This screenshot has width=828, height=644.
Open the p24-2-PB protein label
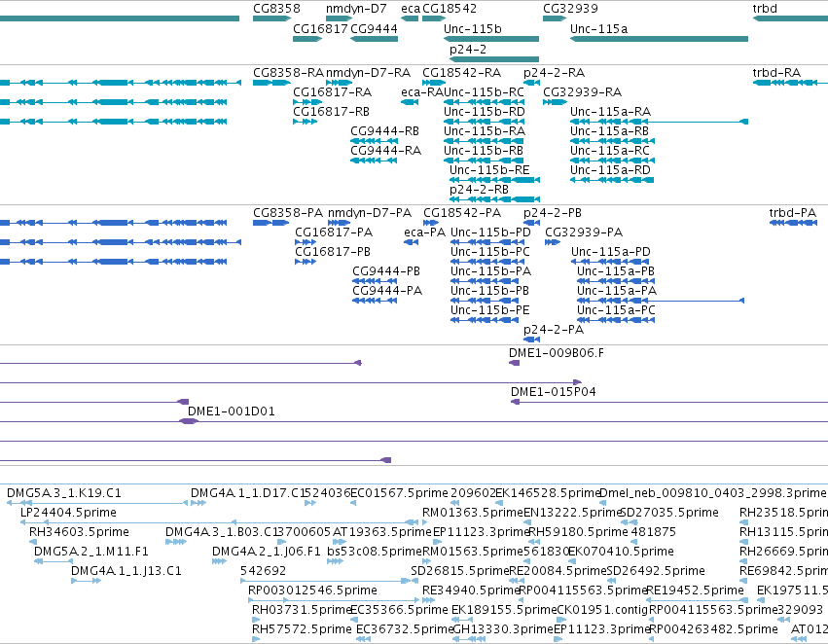coord(553,213)
